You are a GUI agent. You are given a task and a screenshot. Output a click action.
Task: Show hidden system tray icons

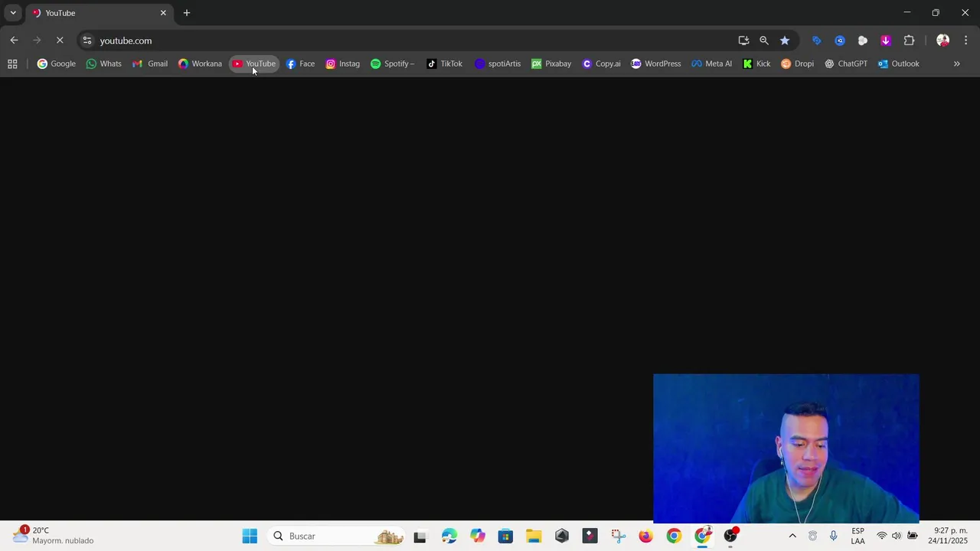pyautogui.click(x=792, y=536)
